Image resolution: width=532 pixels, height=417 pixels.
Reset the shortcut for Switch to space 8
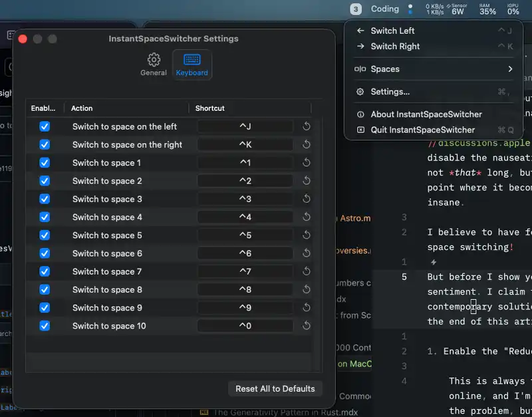click(307, 290)
